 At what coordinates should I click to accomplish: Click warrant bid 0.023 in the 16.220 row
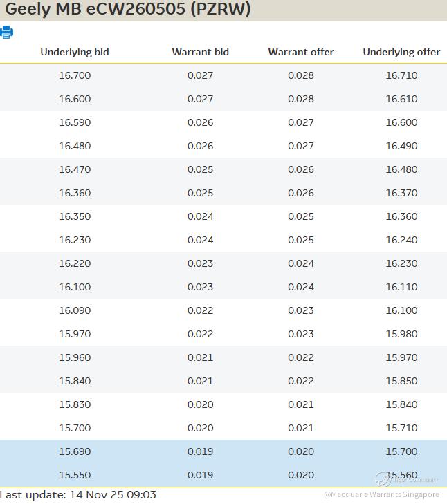200,263
